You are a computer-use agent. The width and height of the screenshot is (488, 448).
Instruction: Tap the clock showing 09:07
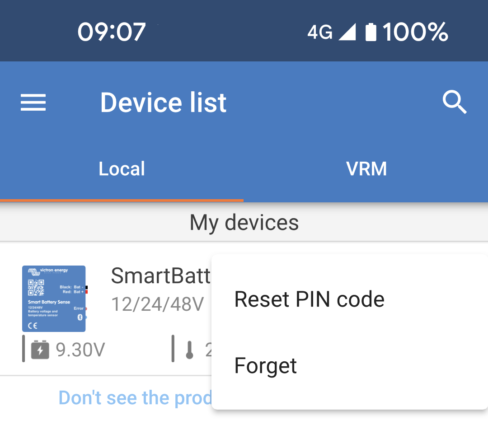(111, 31)
